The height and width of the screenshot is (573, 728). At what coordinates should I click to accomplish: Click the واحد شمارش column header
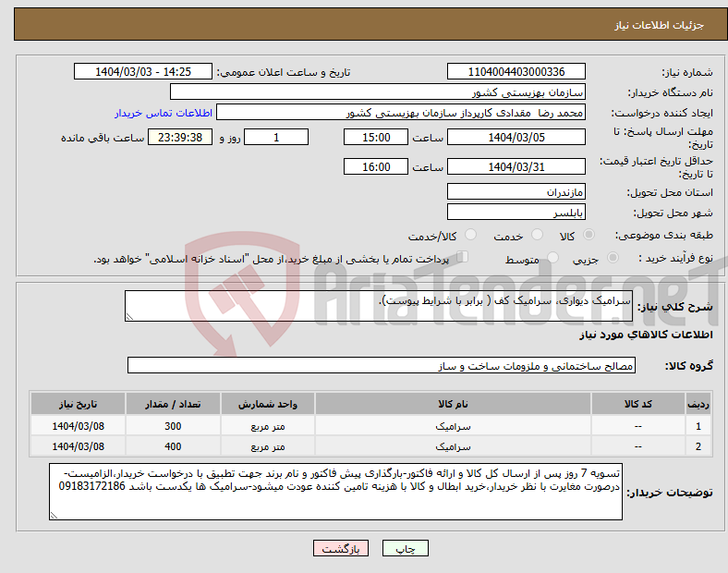(x=268, y=404)
